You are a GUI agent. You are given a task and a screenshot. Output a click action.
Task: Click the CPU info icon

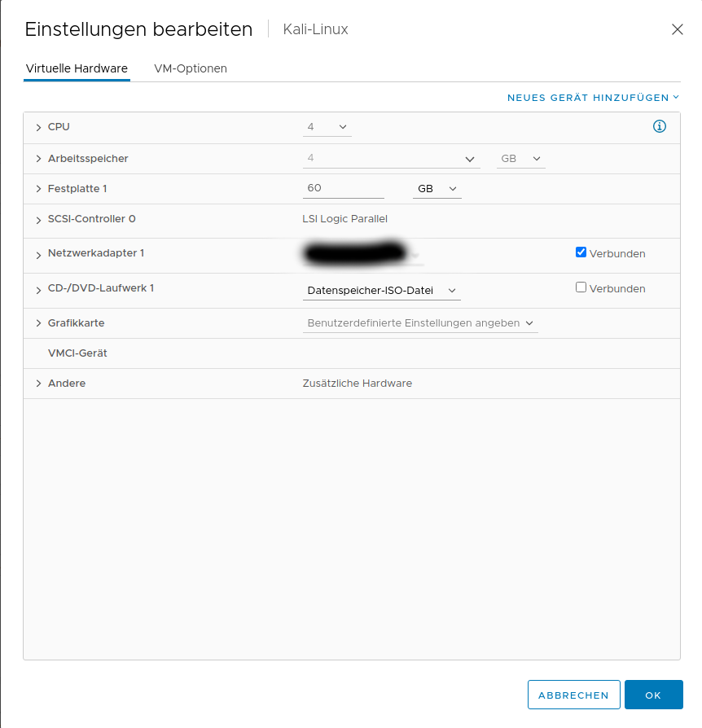pyautogui.click(x=660, y=127)
